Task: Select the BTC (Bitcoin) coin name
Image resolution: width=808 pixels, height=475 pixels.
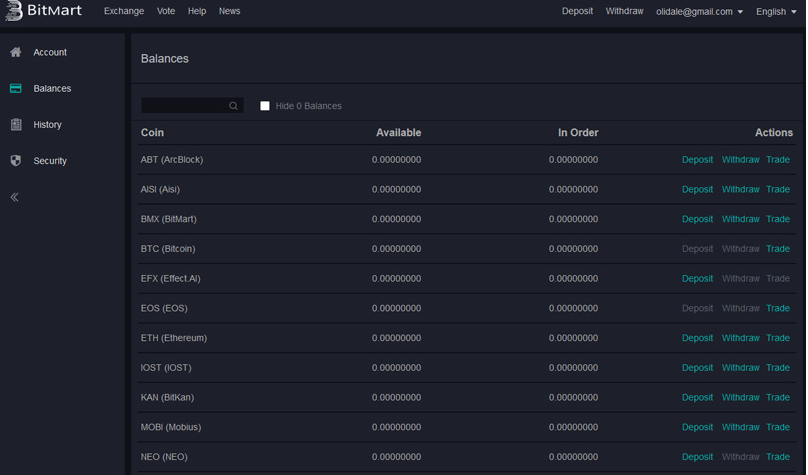Action: pyautogui.click(x=168, y=249)
